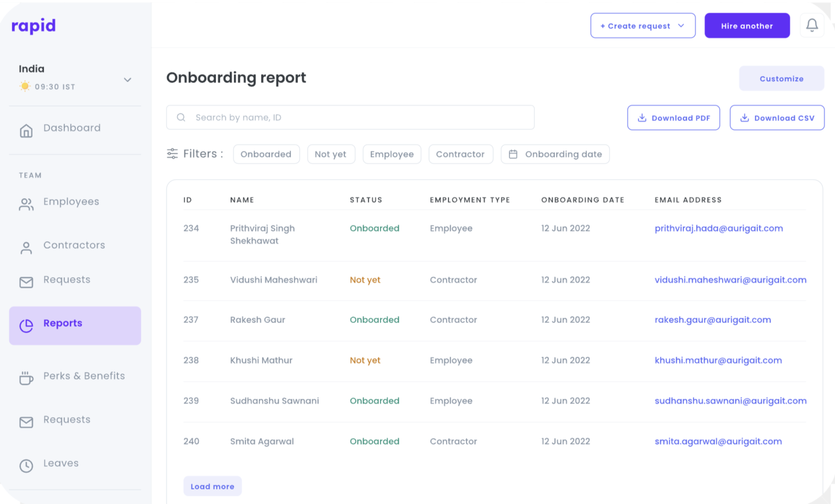
Task: Click the Leaves clock icon
Action: 26,466
